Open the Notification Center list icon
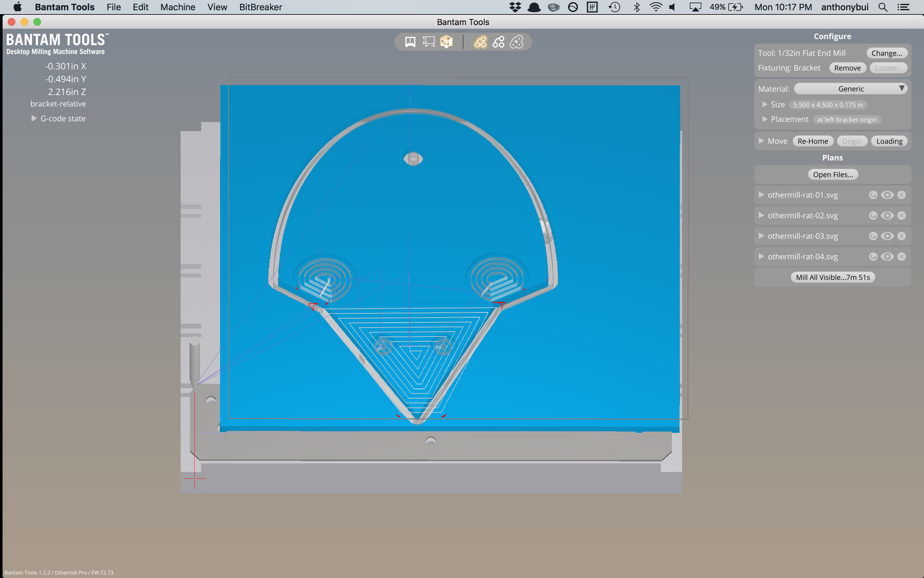The height and width of the screenshot is (578, 924). click(903, 7)
